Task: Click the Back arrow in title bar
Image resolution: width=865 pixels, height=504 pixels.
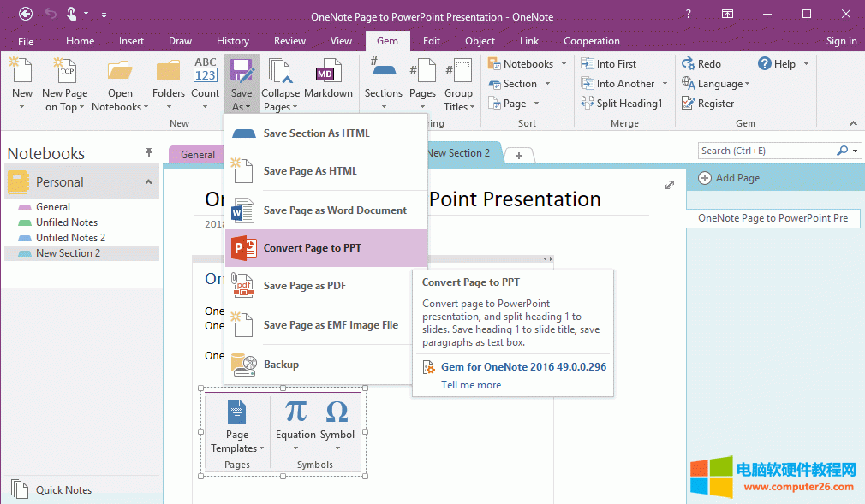Action: pyautogui.click(x=26, y=14)
